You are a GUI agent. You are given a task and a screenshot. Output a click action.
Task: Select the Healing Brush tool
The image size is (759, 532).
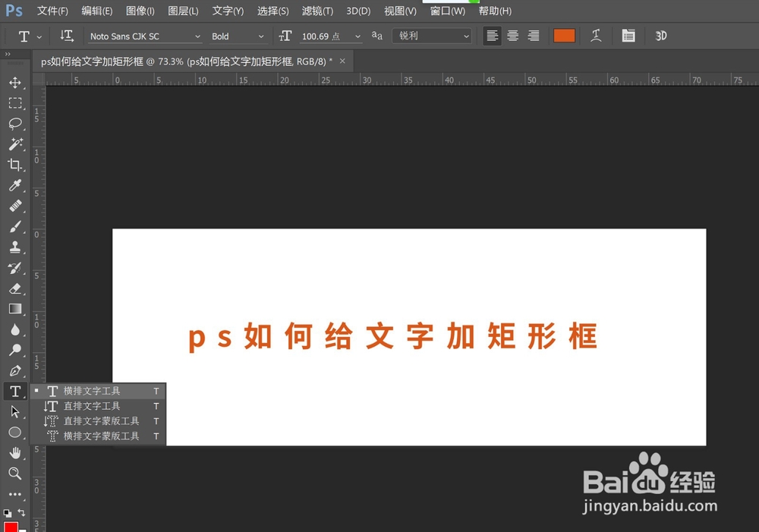[15, 206]
